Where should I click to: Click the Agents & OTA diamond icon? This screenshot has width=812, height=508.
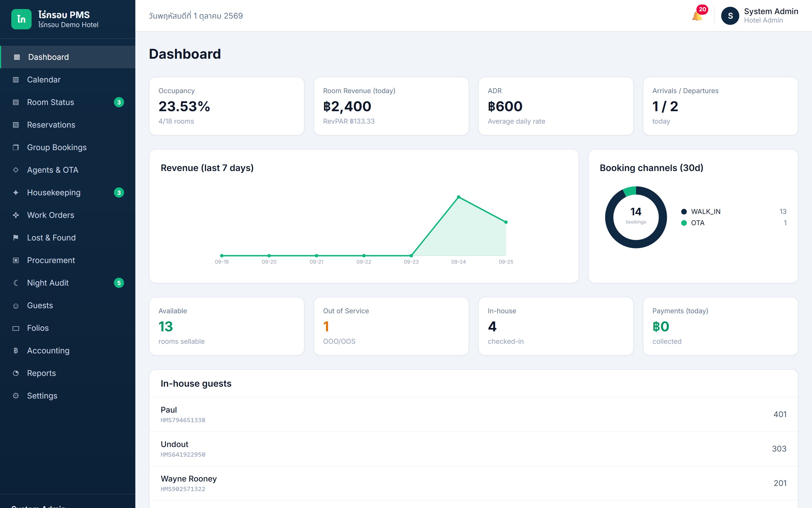click(16, 170)
